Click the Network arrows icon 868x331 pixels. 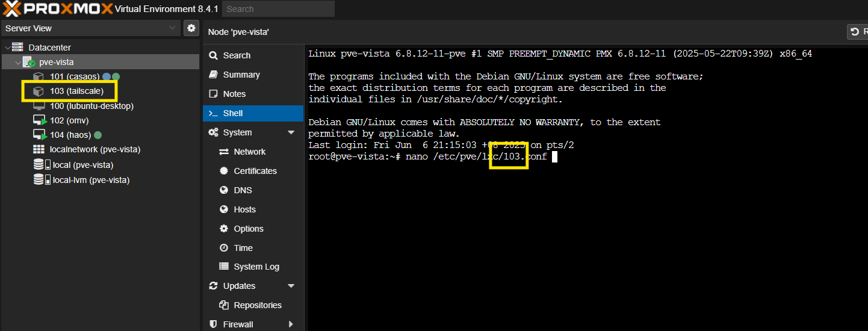coord(224,152)
